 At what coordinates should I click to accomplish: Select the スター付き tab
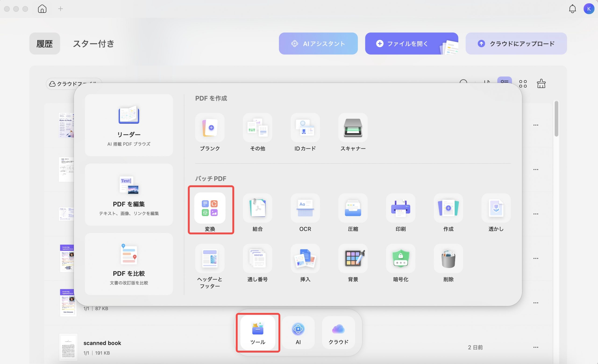coord(93,44)
